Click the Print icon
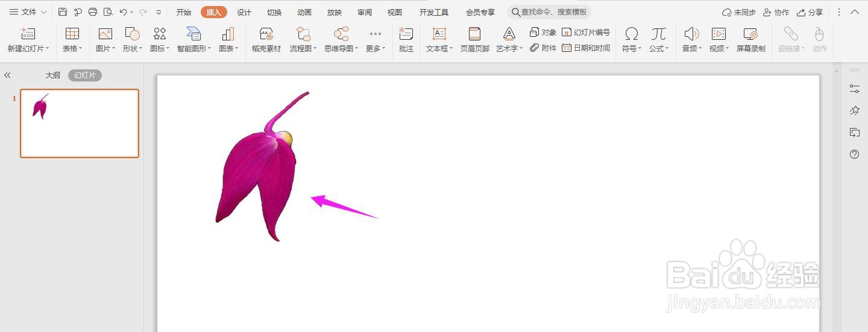The height and width of the screenshot is (332, 868). coord(93,12)
